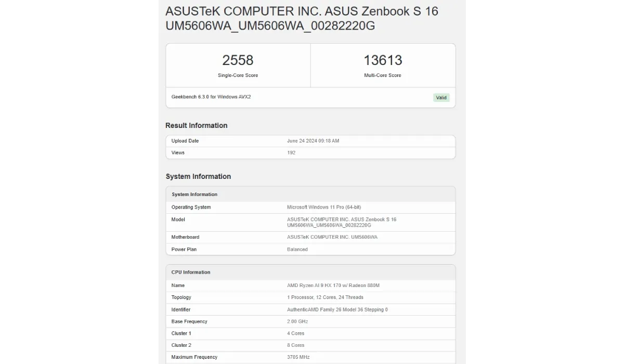
Task: Click the green Valid badge
Action: (x=441, y=97)
